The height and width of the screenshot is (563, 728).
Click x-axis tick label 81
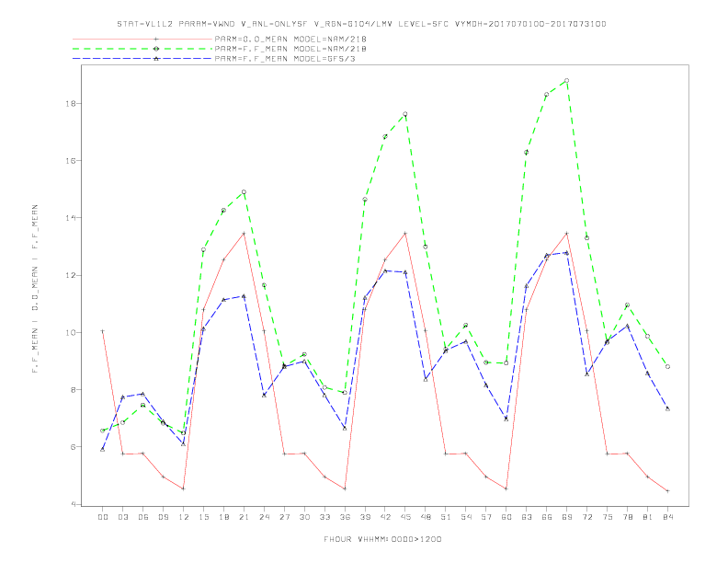point(648,517)
